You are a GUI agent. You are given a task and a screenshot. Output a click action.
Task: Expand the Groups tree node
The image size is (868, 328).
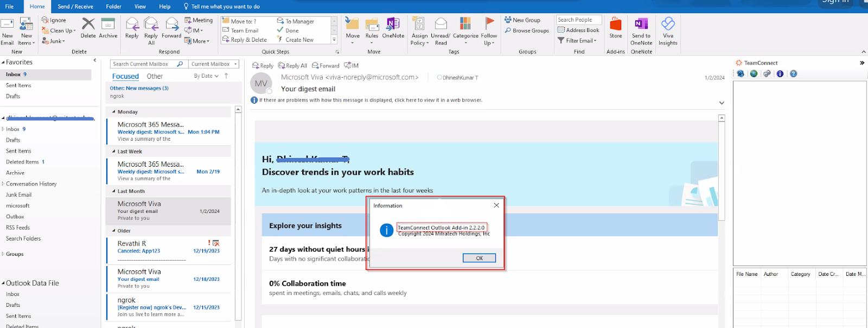(3, 254)
